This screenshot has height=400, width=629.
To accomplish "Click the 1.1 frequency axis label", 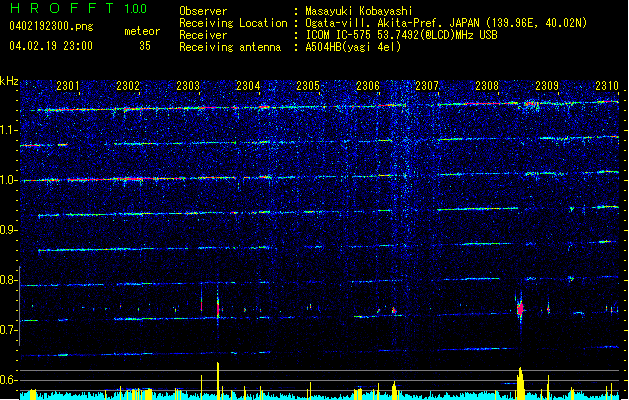I will click(x=8, y=130).
